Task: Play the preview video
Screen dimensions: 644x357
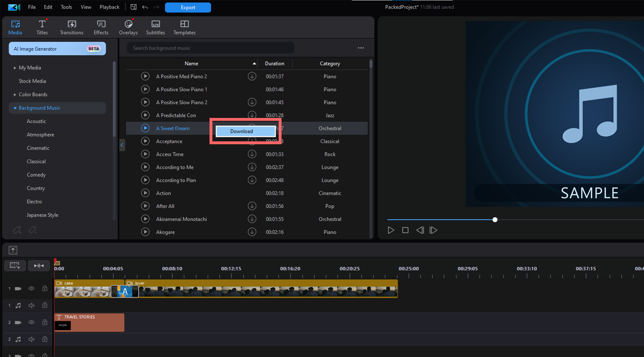Action: pyautogui.click(x=391, y=230)
